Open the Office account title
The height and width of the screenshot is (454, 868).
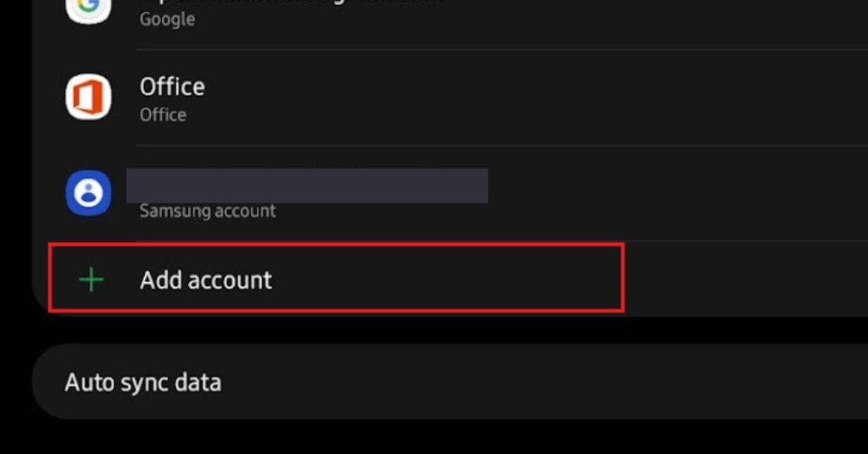pyautogui.click(x=172, y=86)
